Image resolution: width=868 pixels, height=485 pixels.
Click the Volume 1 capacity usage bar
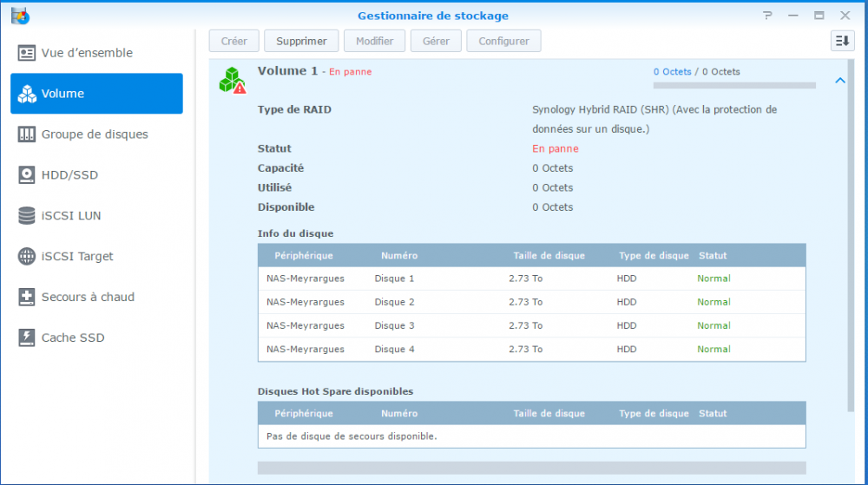coord(734,86)
